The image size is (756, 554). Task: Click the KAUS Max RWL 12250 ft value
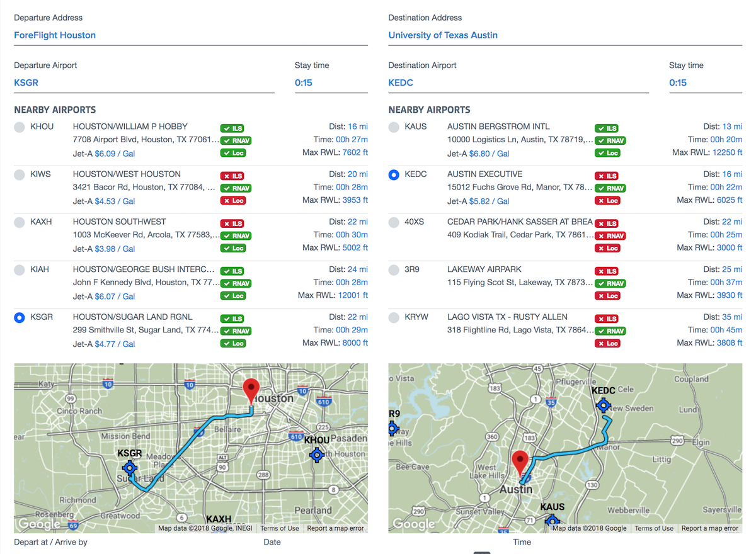[726, 152]
